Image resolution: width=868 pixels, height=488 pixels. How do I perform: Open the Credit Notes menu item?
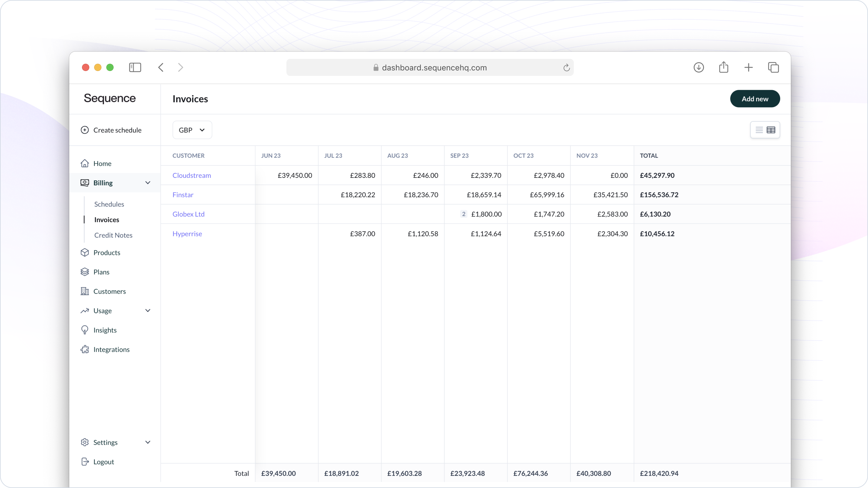113,235
